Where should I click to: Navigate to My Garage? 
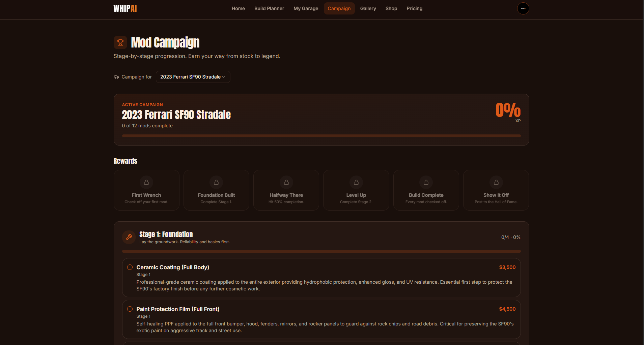point(306,8)
